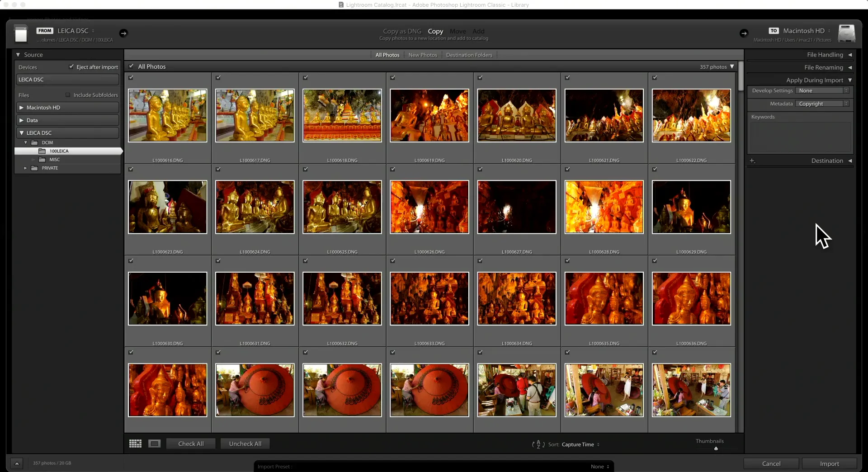Click the FROM LEICA DSC source selector

[x=66, y=31]
